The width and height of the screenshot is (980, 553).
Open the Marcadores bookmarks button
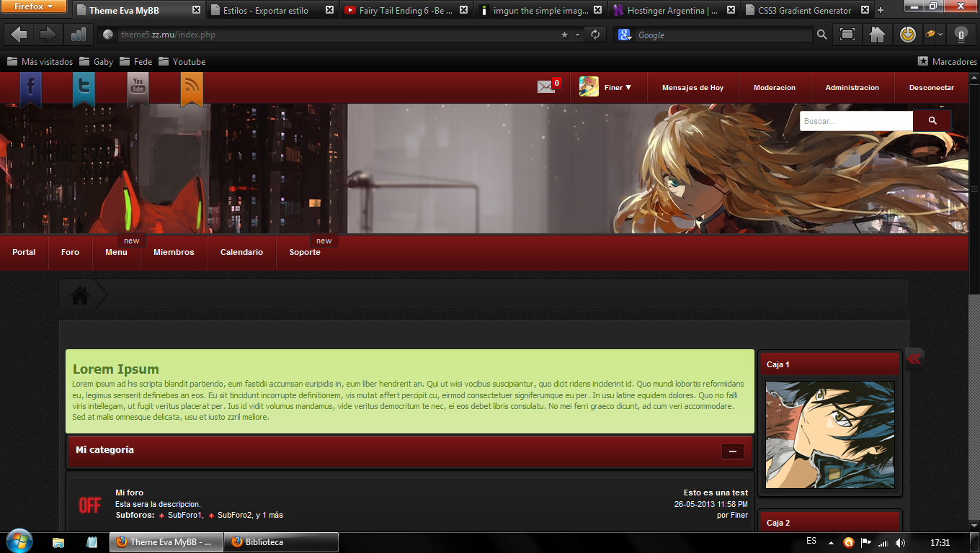point(947,62)
